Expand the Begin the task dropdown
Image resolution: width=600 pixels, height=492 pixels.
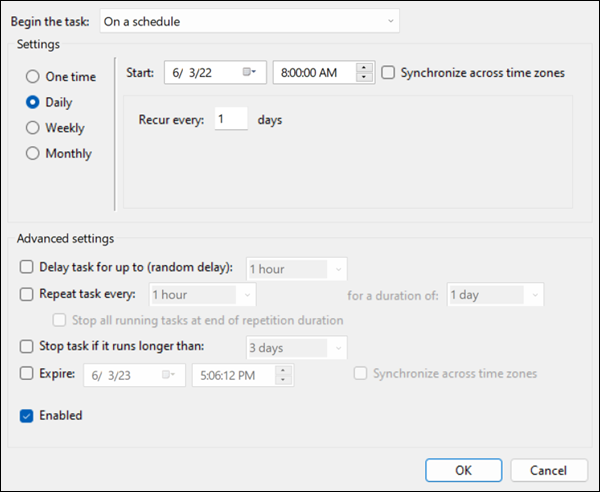pos(262,21)
